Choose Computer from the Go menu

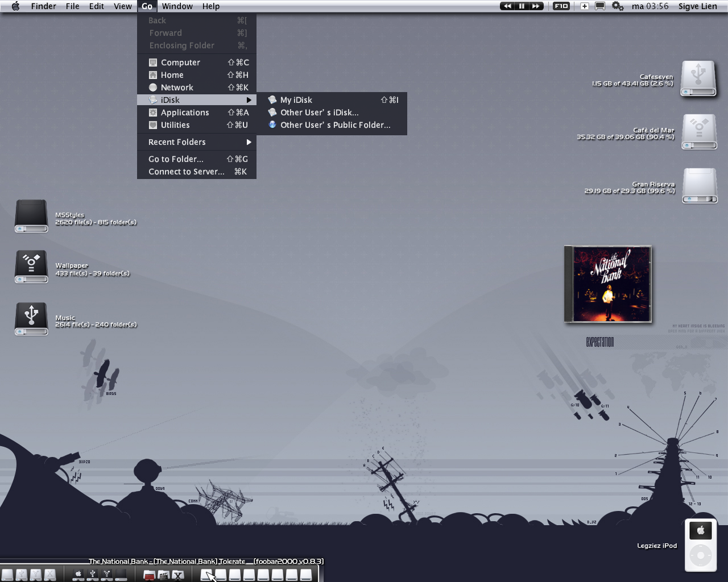click(197, 63)
